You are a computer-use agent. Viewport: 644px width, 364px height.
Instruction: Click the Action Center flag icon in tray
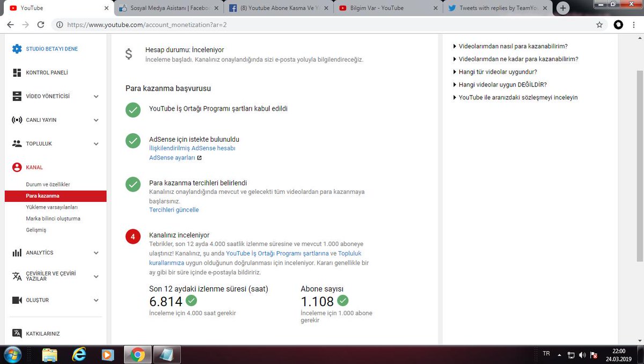point(594,355)
